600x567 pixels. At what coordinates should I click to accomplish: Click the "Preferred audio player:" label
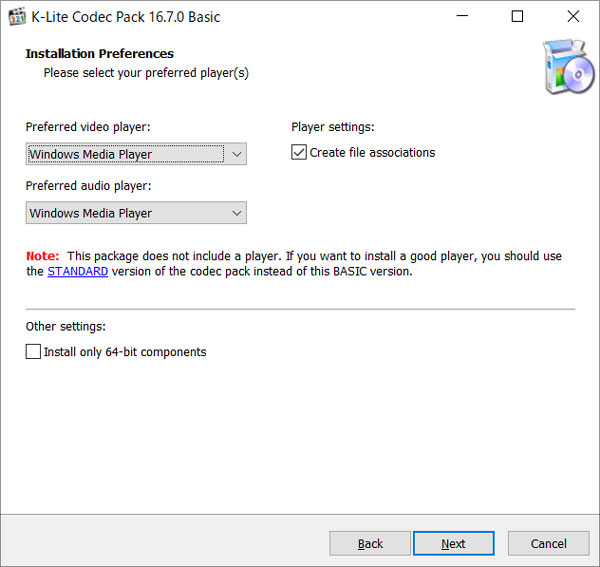[x=88, y=186]
